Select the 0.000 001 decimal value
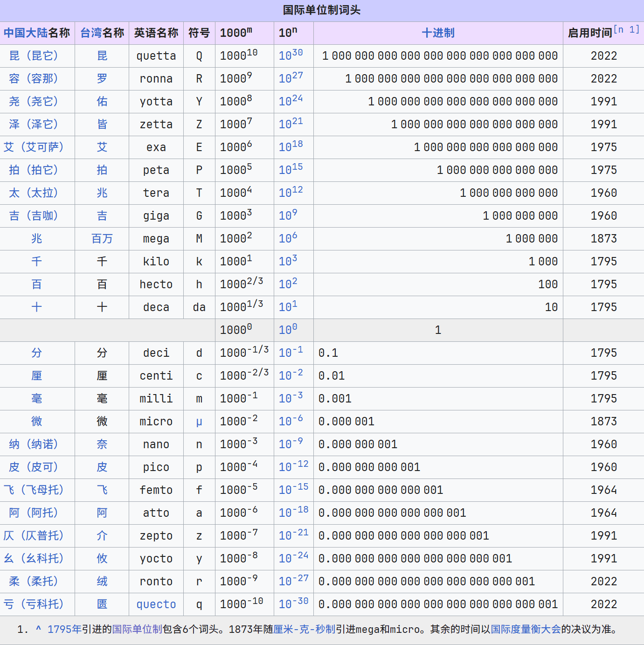The width and height of the screenshot is (644, 645). [x=346, y=422]
